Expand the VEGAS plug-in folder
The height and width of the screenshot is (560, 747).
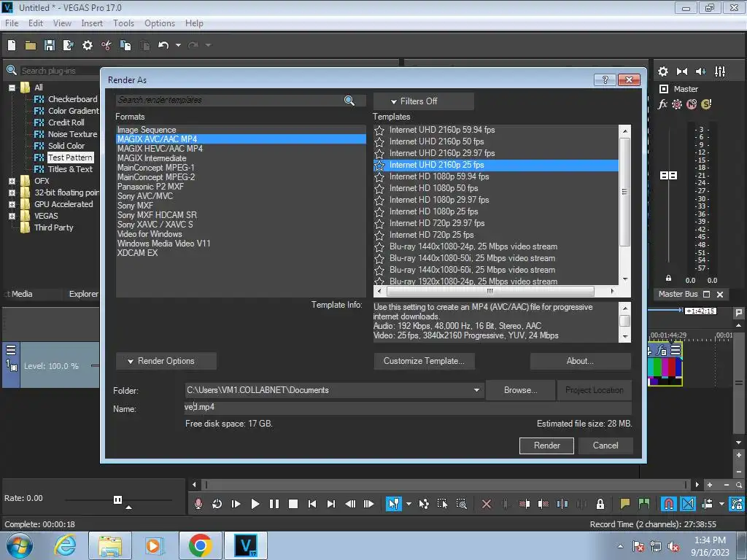12,216
